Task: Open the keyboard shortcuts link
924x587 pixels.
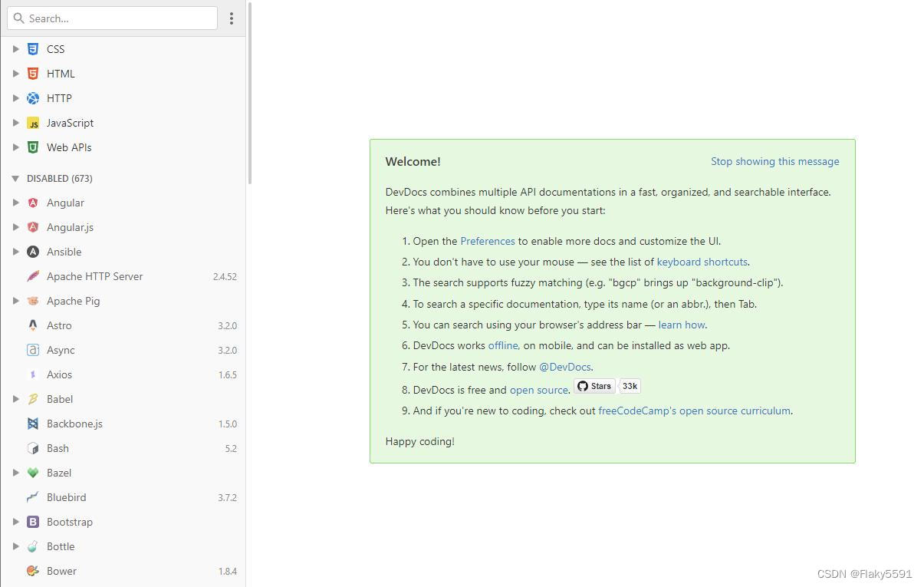Action: pyautogui.click(x=702, y=262)
